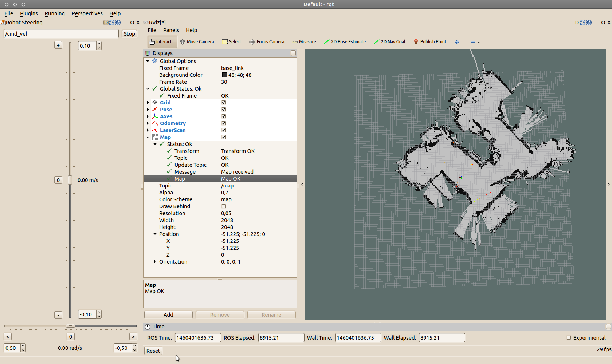Select the Focus Camera tool
This screenshot has height=364, width=612.
267,42
